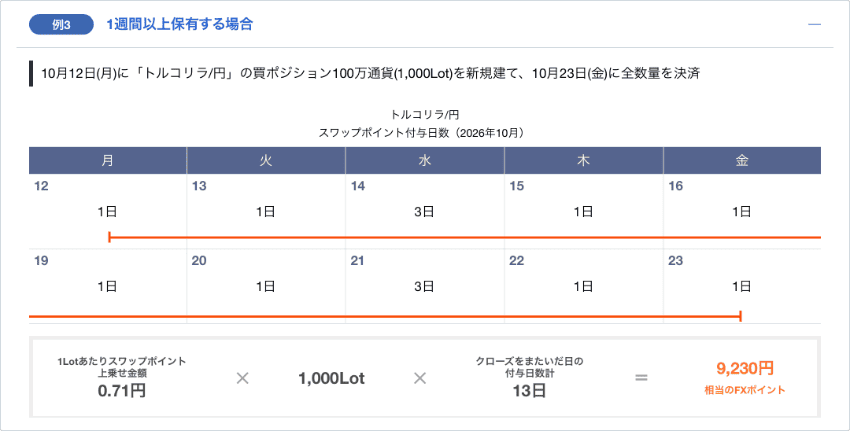Select the date 23 in the calendar
This screenshot has width=850, height=431.
tap(675, 261)
